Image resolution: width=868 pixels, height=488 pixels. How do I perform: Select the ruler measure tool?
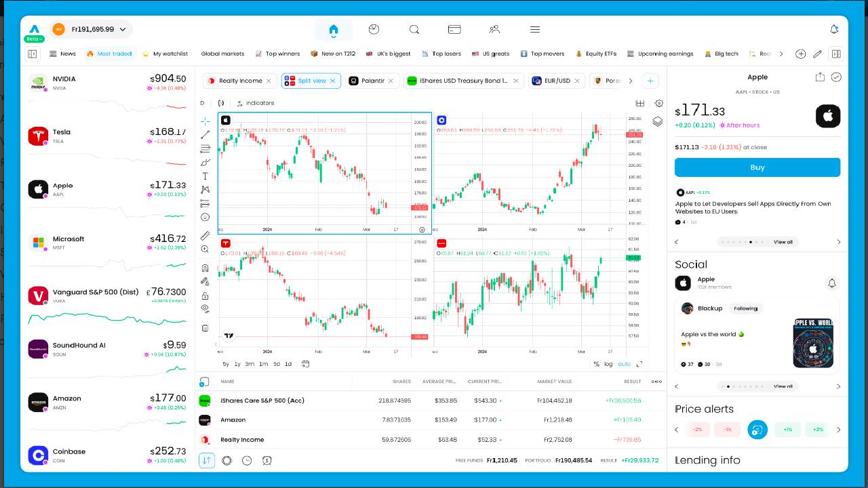205,236
